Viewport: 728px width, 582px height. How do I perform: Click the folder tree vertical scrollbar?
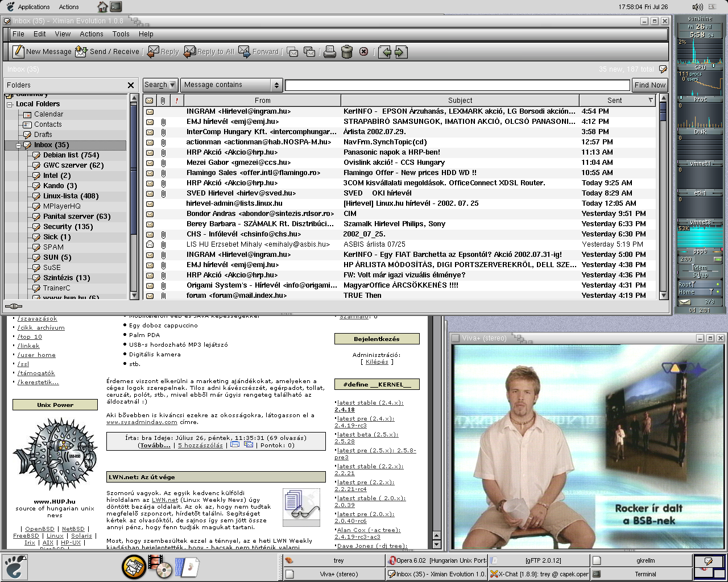(134, 197)
